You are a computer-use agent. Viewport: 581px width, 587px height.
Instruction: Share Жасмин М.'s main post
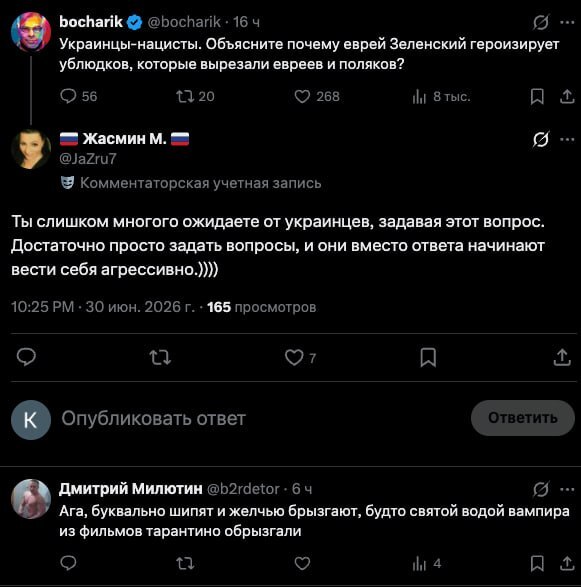pyautogui.click(x=562, y=358)
